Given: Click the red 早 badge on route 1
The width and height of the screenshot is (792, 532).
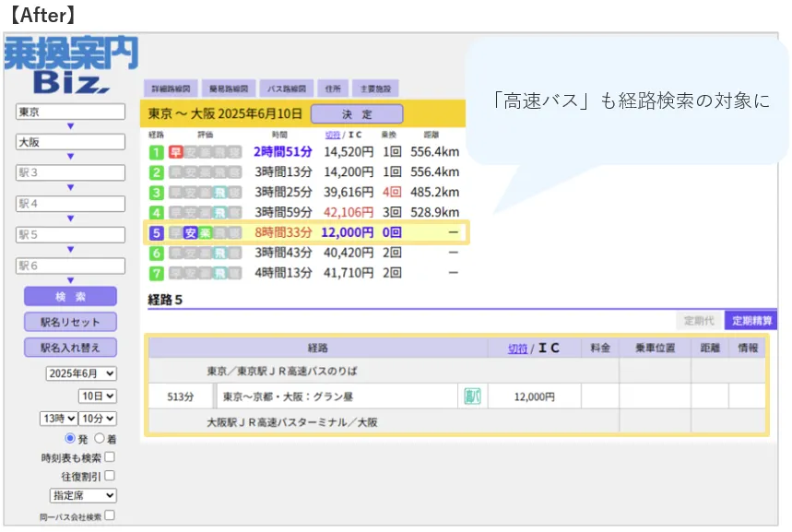Looking at the screenshot, I should 175,151.
